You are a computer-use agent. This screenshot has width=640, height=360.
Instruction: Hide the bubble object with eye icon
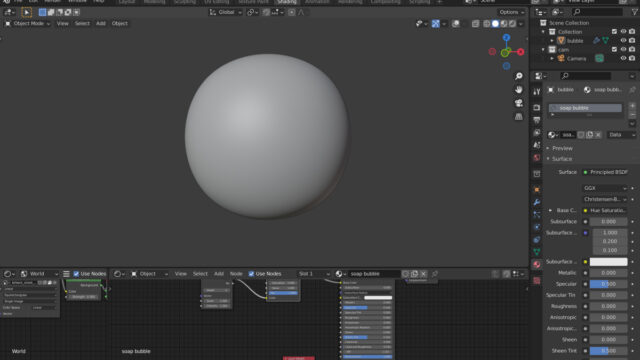coord(623,40)
